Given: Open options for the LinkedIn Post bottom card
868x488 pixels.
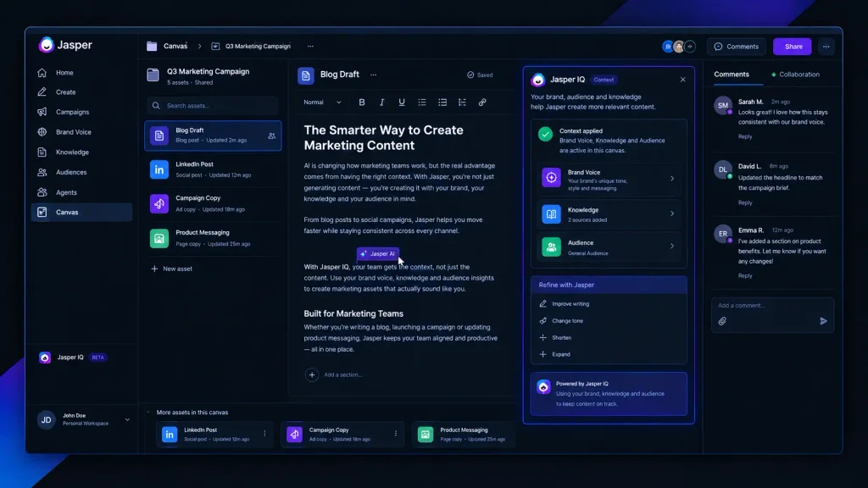Looking at the screenshot, I should coord(264,434).
